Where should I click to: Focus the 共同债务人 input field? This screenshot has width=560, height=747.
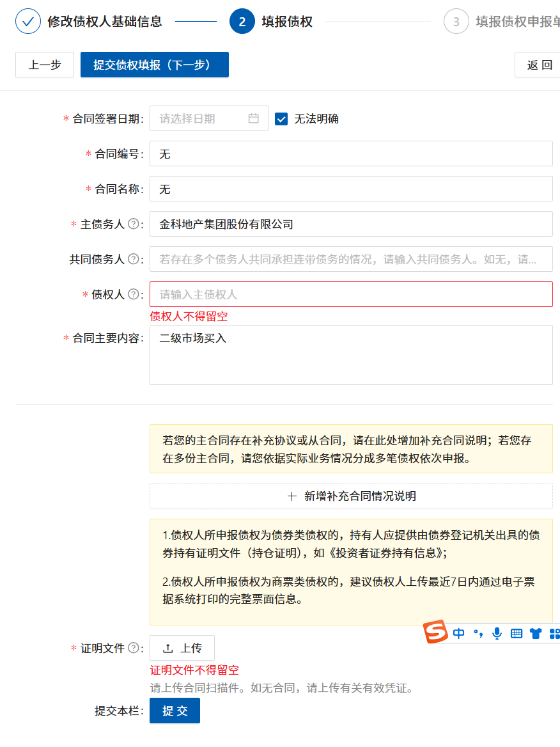point(352,259)
